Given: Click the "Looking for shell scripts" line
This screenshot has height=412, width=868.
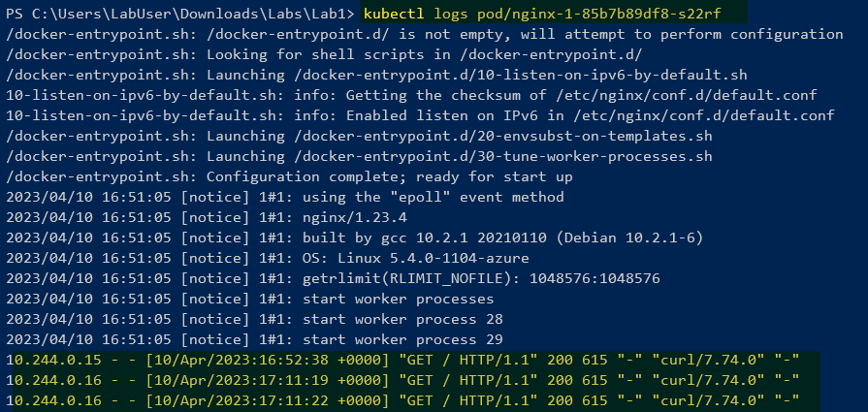Looking at the screenshot, I should [x=324, y=54].
